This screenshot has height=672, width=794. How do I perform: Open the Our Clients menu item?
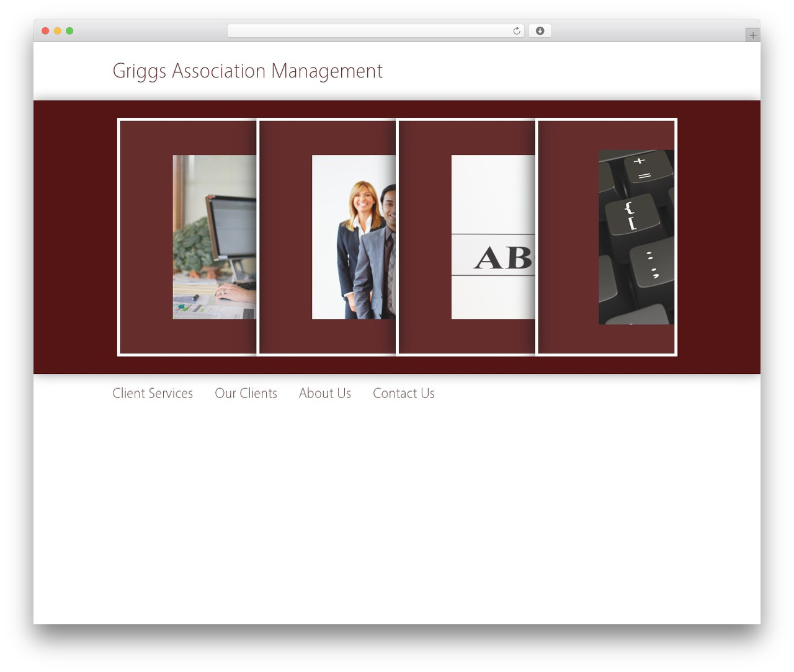pos(246,393)
